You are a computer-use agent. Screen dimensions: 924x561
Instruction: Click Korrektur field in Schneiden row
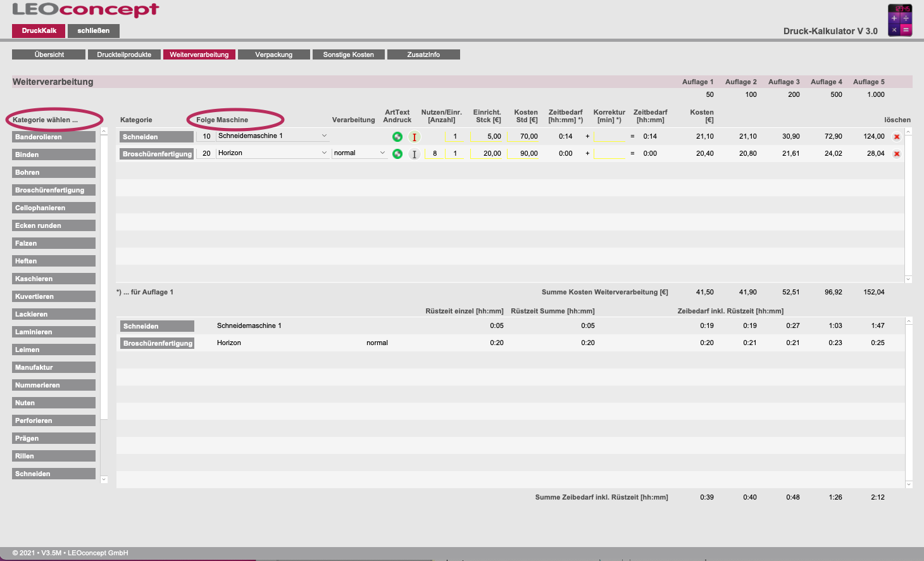(609, 136)
